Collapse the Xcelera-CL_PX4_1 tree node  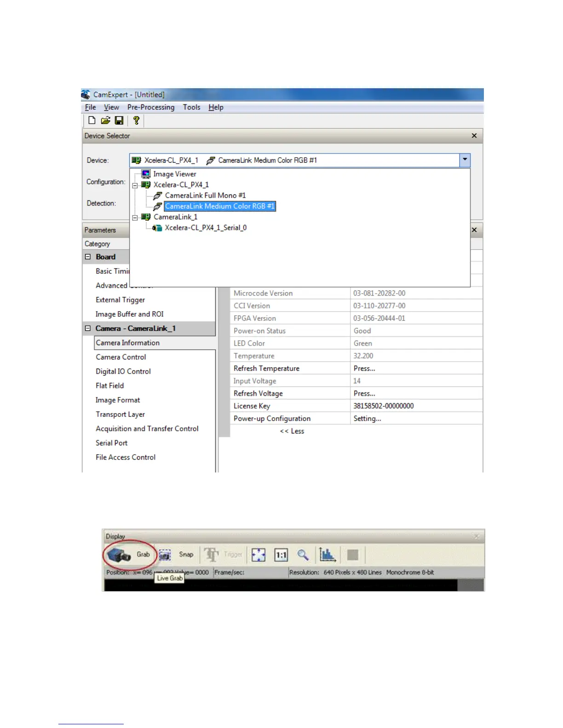[x=135, y=185]
